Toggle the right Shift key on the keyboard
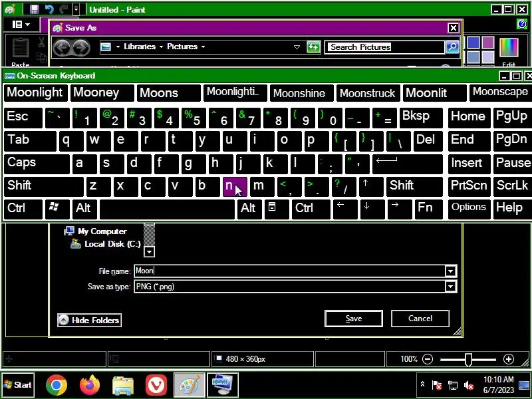 pos(414,186)
